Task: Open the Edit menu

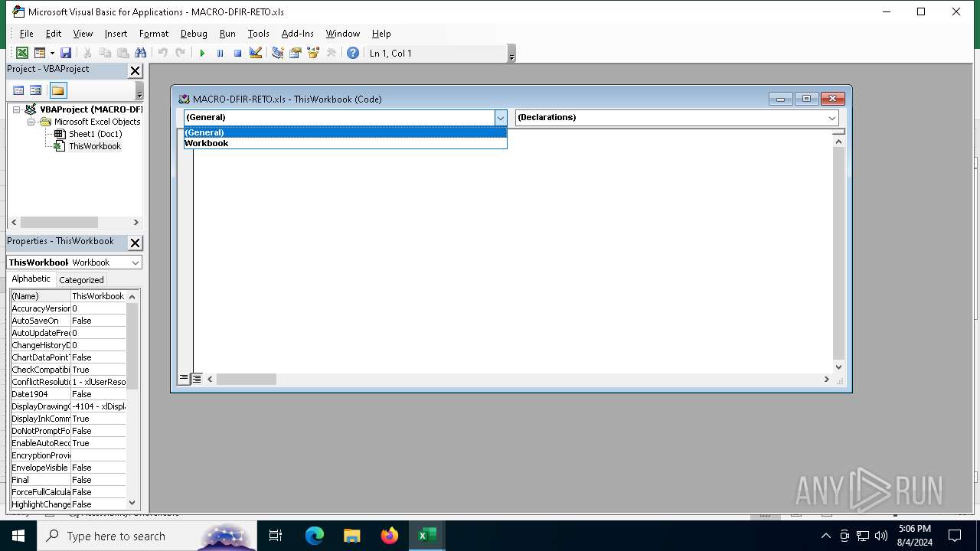Action: pyautogui.click(x=54, y=34)
